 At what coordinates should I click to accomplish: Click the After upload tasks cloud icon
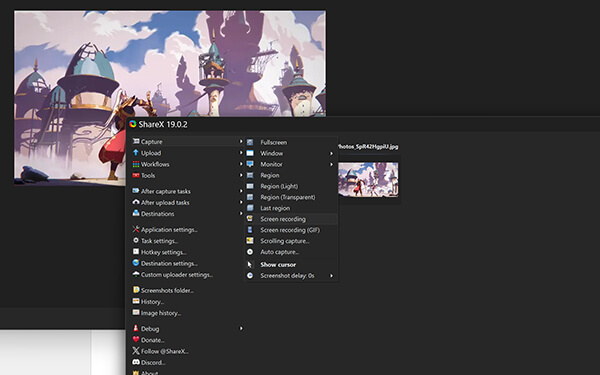coord(136,202)
